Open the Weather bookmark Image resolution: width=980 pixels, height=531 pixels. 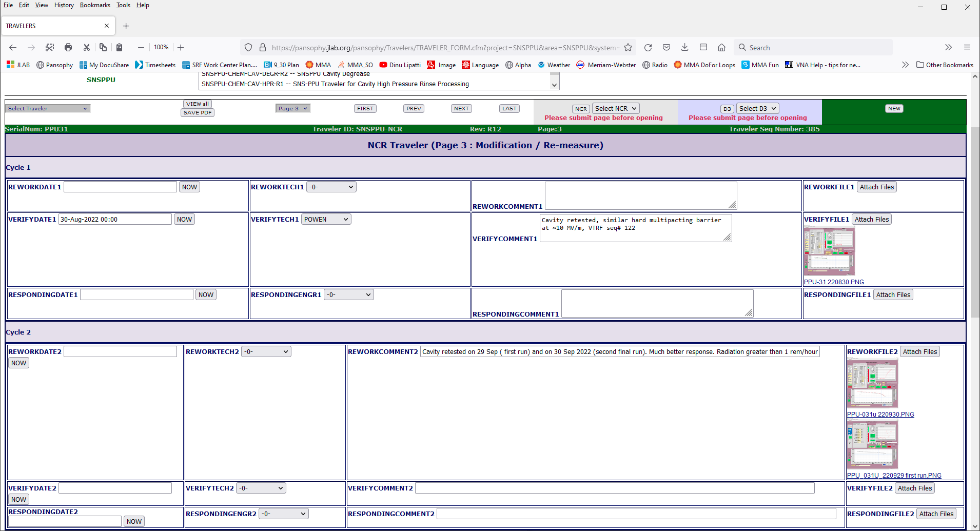(x=554, y=65)
